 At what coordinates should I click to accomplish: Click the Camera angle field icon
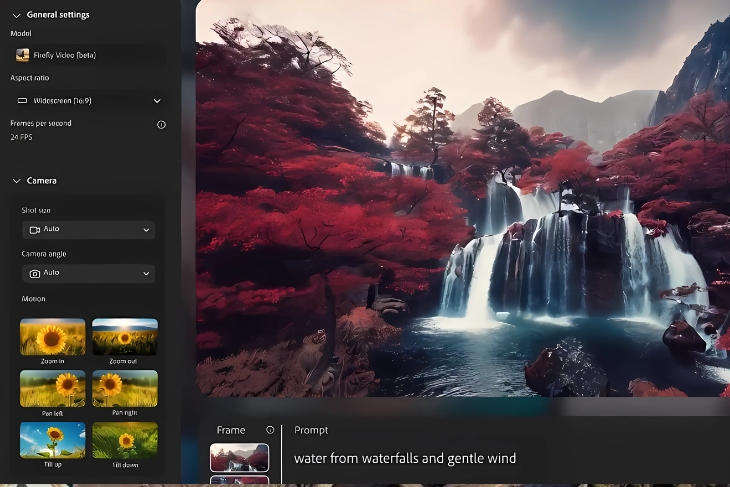[34, 273]
